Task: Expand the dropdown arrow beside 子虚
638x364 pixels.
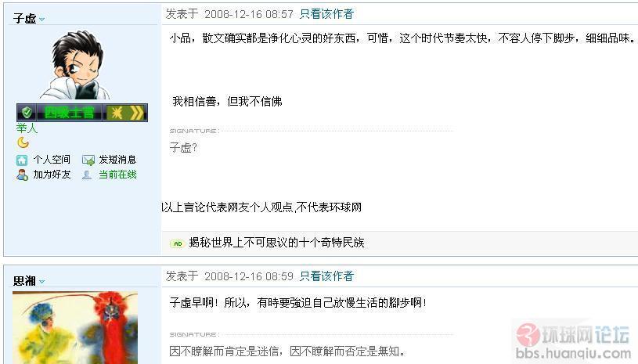Action: coord(41,19)
